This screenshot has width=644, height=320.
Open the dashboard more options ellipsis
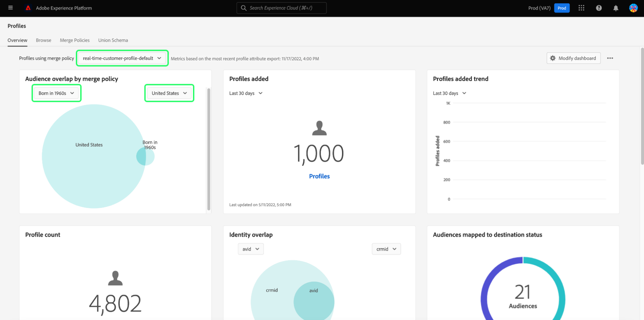point(610,58)
